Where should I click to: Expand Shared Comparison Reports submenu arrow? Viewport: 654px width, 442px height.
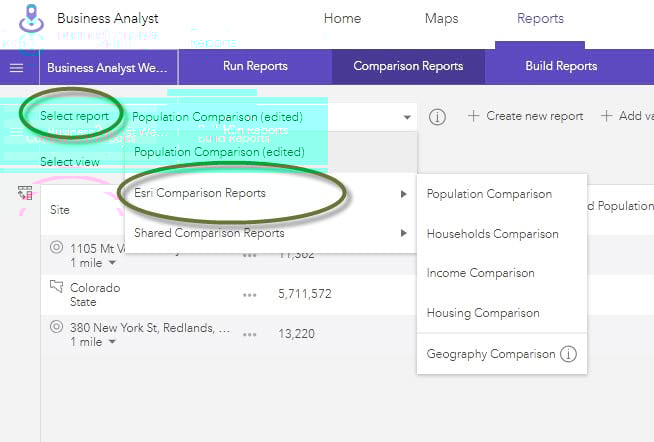click(403, 233)
